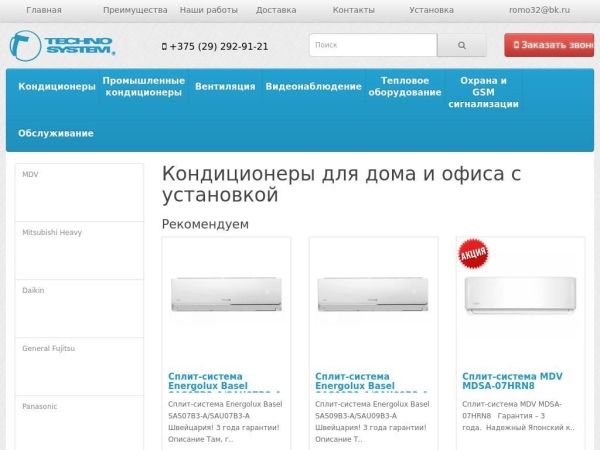Image resolution: width=600 pixels, height=450 pixels.
Task: Click the red АКЦИЯ badge
Action: 473,253
